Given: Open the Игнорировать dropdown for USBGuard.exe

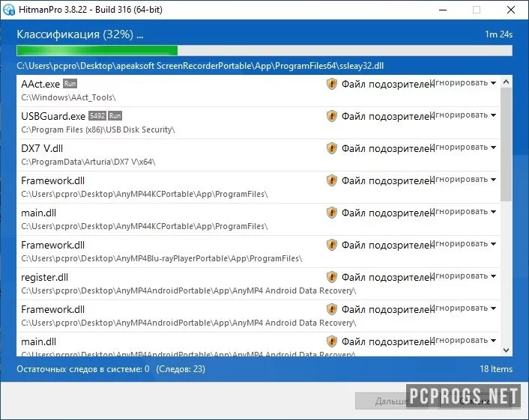Looking at the screenshot, I should [463, 115].
